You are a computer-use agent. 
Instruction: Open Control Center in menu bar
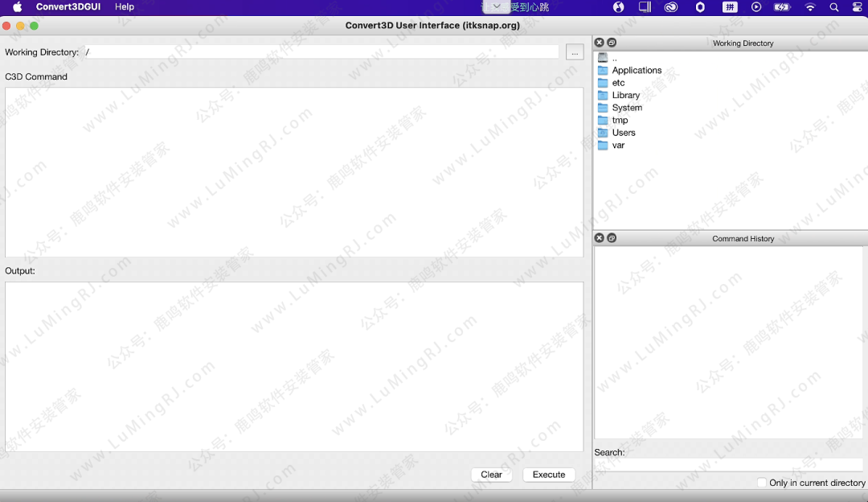pos(857,7)
